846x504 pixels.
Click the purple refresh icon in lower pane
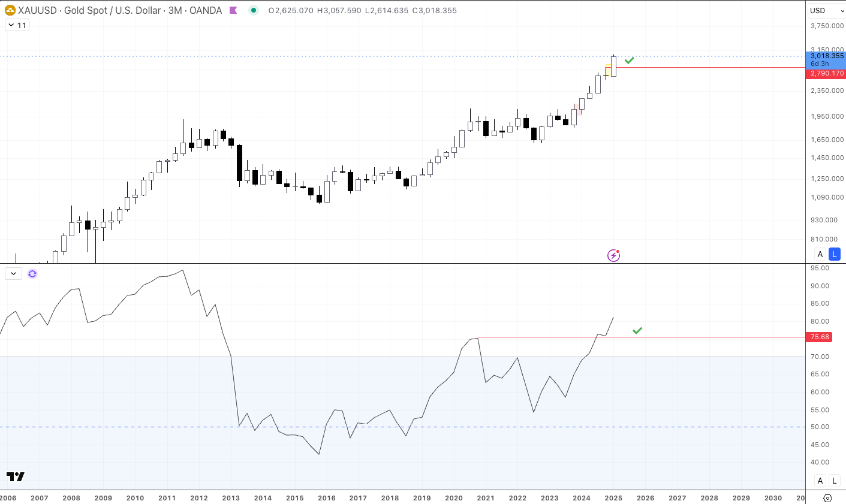click(x=32, y=274)
